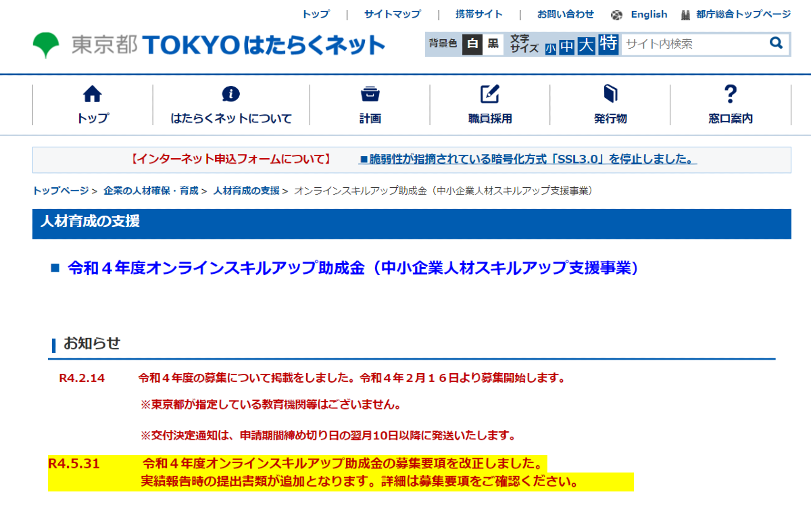Open サイトマップ from the top menu
Image resolution: width=811 pixels, height=532 pixels.
(x=392, y=14)
